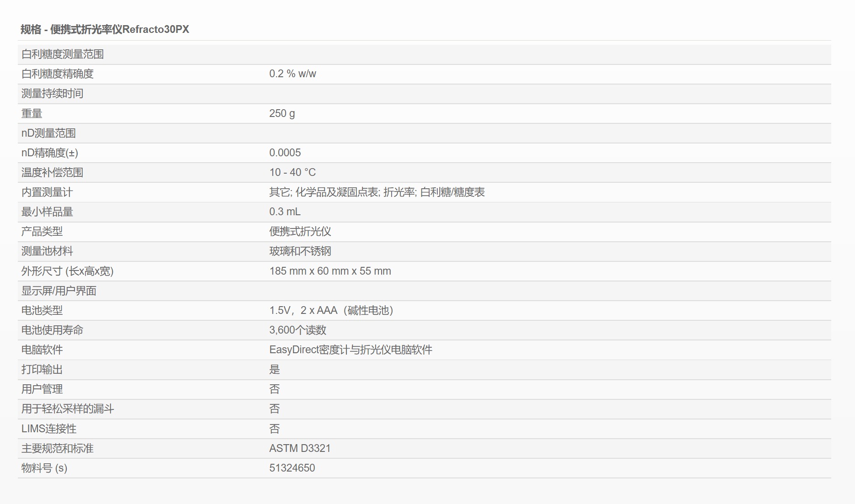This screenshot has width=855, height=504.
Task: Select the 白利糖度测量范围 row label
Action: [63, 54]
